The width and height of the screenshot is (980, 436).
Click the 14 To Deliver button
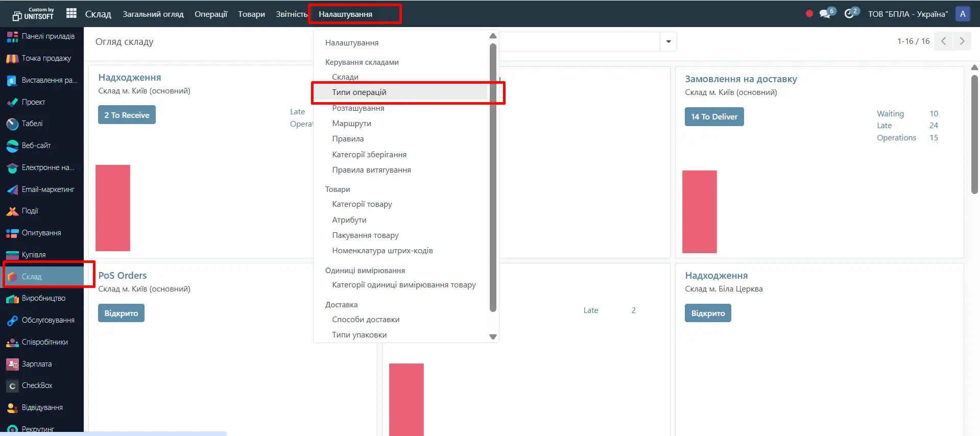[x=714, y=117]
